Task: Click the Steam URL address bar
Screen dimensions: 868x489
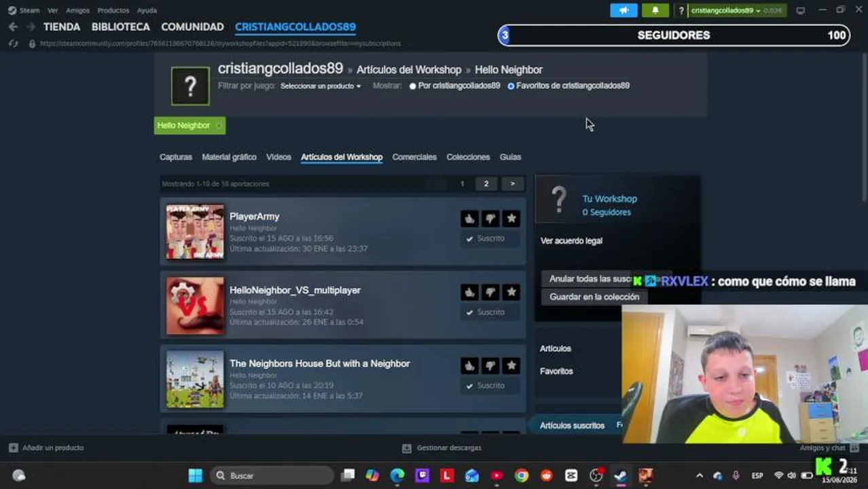Action: pyautogui.click(x=220, y=43)
